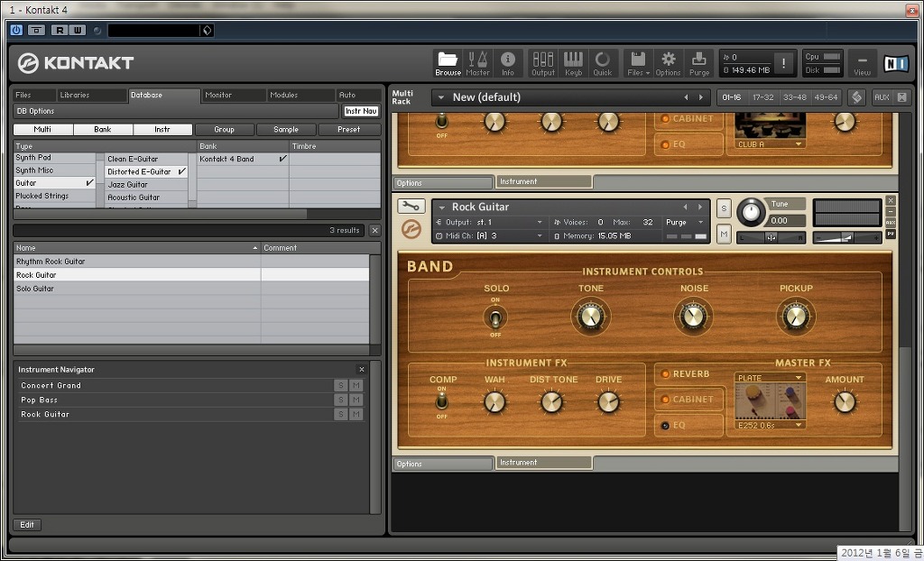Open the Output mixer icon

[x=542, y=63]
